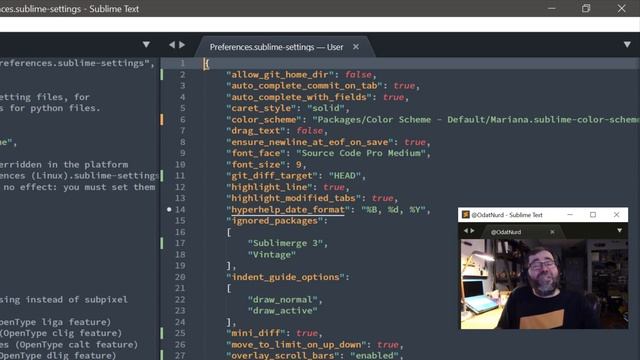Click the "Vintage" list entry

(x=272, y=255)
